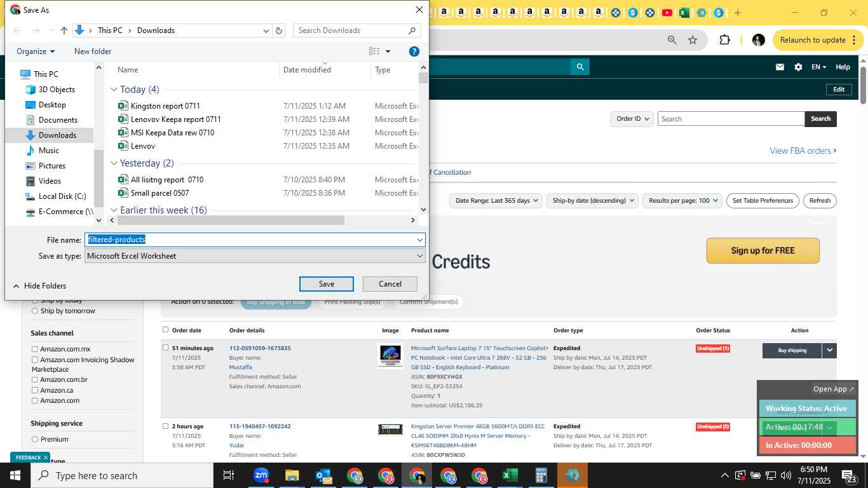The height and width of the screenshot is (488, 868).
Task: Click Chrome zoom magnifier icon
Action: [x=672, y=40]
